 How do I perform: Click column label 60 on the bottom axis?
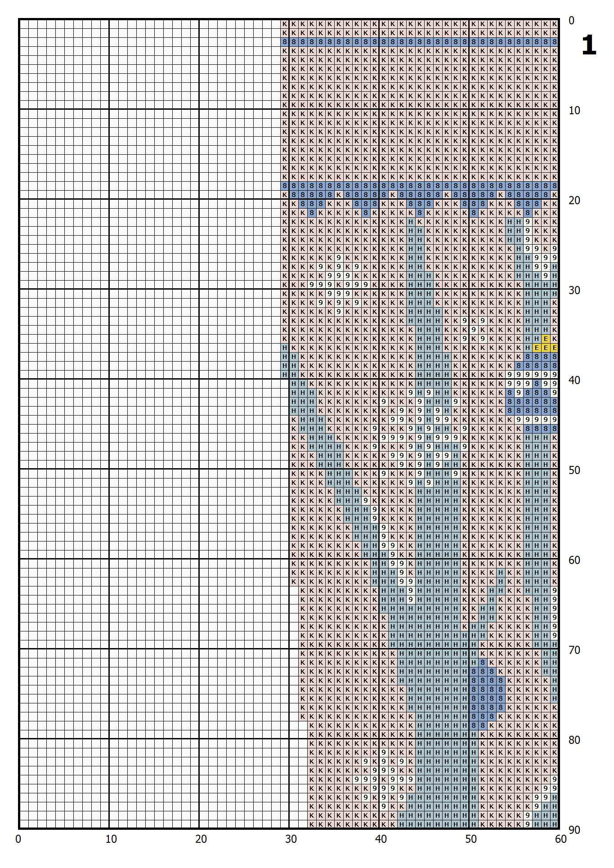coord(560,839)
